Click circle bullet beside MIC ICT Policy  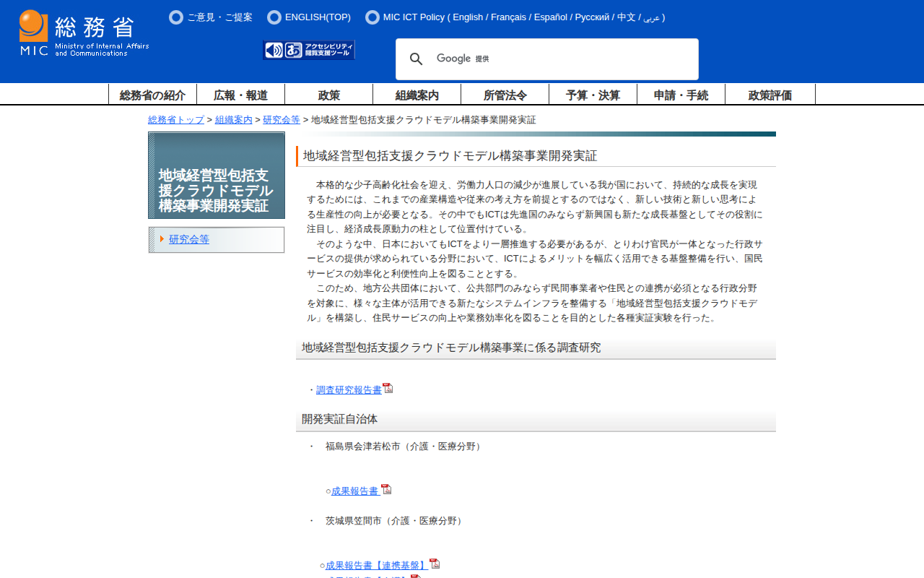click(x=372, y=17)
